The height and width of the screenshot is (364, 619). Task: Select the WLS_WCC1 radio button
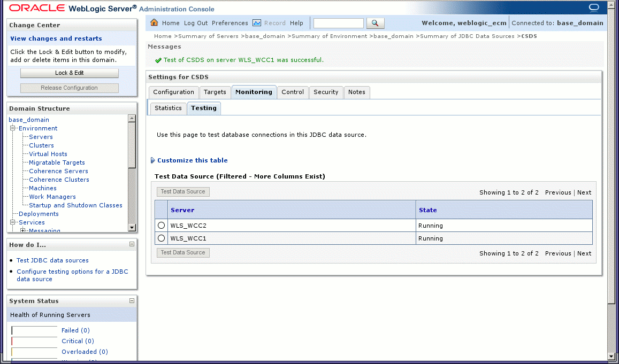tap(161, 238)
